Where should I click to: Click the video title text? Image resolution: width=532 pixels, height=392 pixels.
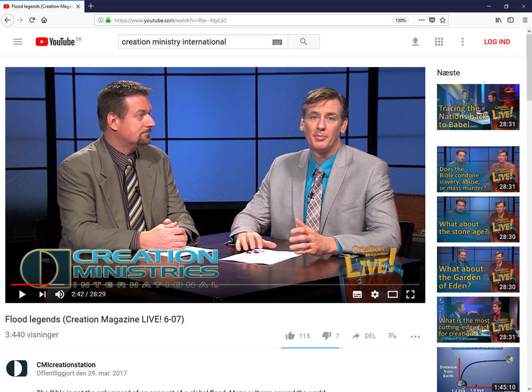click(x=94, y=319)
